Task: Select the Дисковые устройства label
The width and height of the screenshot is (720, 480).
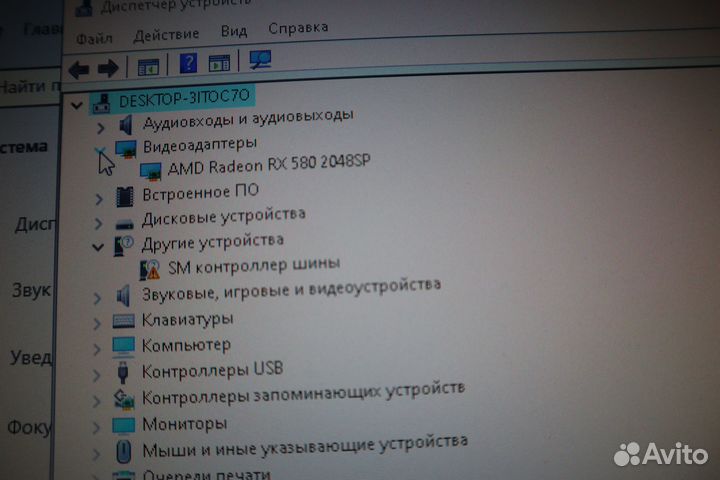Action: tap(224, 217)
